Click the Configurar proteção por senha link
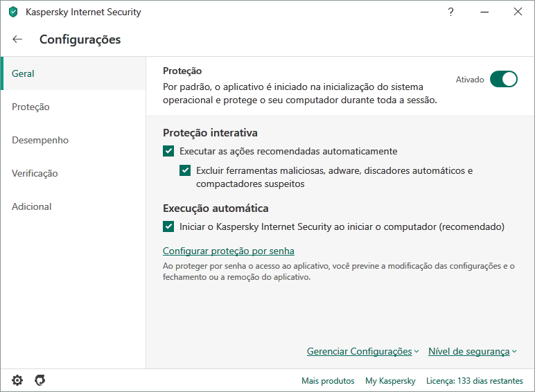The image size is (535, 392). coord(229,251)
